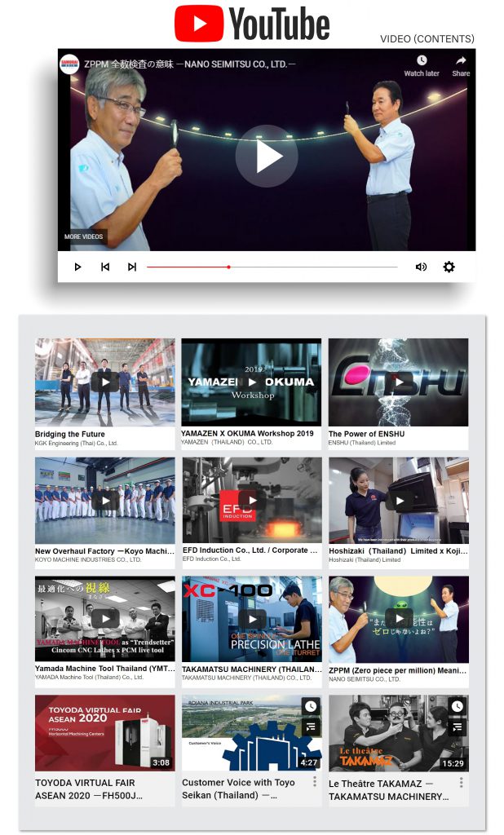Click add to queue icon on Customer Voice thumbnail
504x835 pixels.
click(x=311, y=727)
